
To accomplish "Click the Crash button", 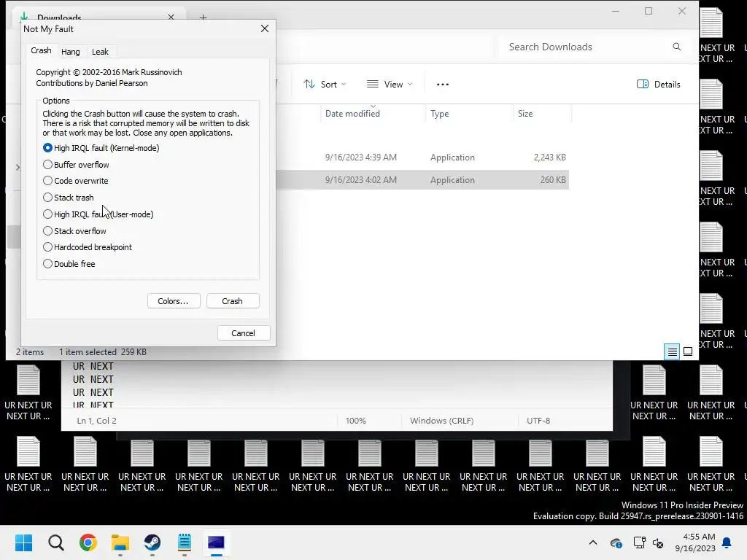I will click(233, 301).
